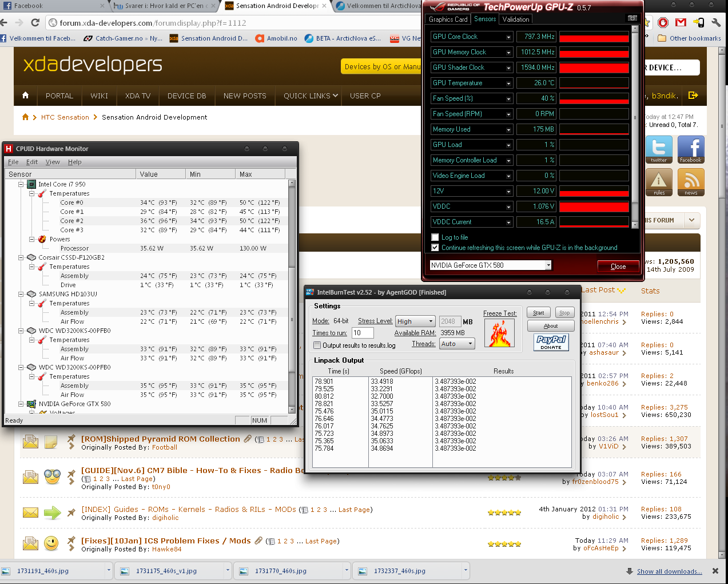The height and width of the screenshot is (584, 728).
Task: Open the Other bookmarks folder
Action: (689, 38)
